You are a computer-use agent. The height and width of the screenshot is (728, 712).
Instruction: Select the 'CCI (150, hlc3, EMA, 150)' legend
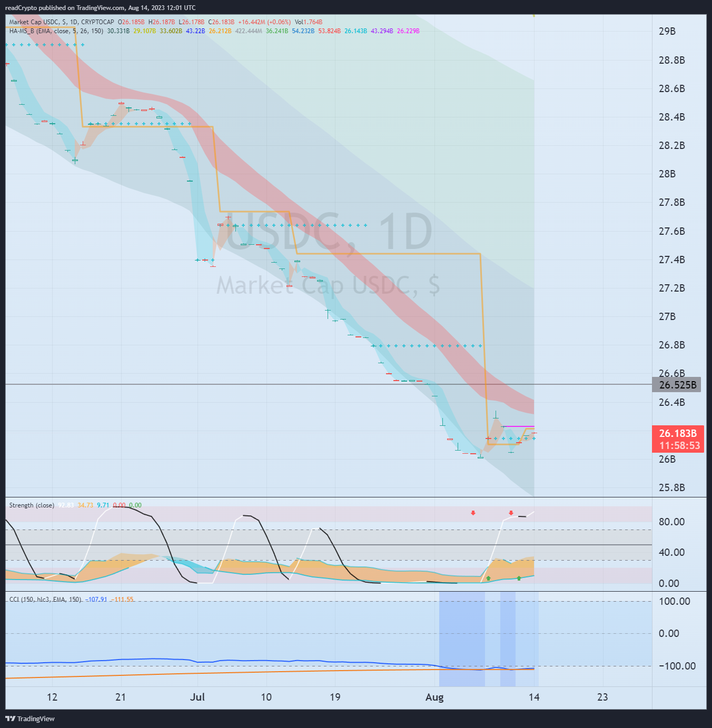point(45,600)
